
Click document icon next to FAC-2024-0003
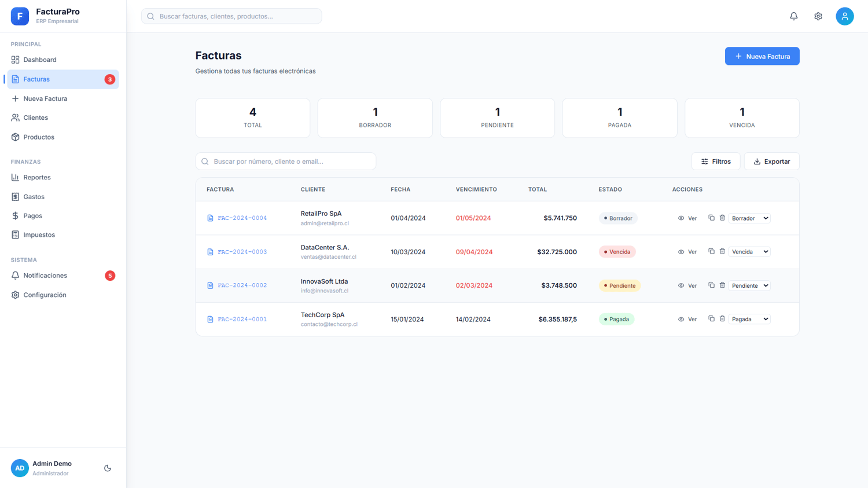click(210, 252)
